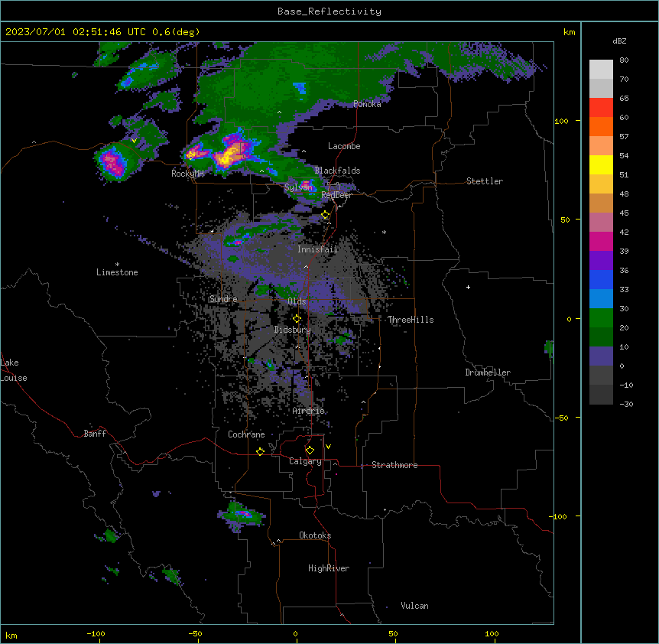Click the Calgary city label
This screenshot has height=644, width=659.
[305, 461]
